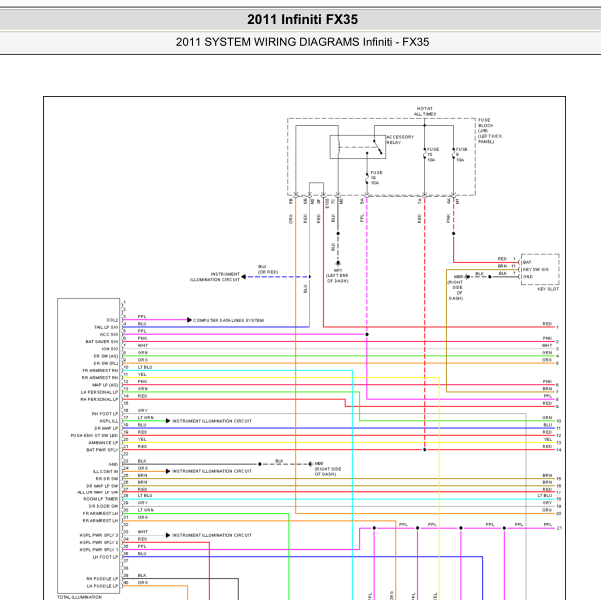Click the 'DR SW (AS)' pin label
The height and width of the screenshot is (600, 601).
click(106, 356)
